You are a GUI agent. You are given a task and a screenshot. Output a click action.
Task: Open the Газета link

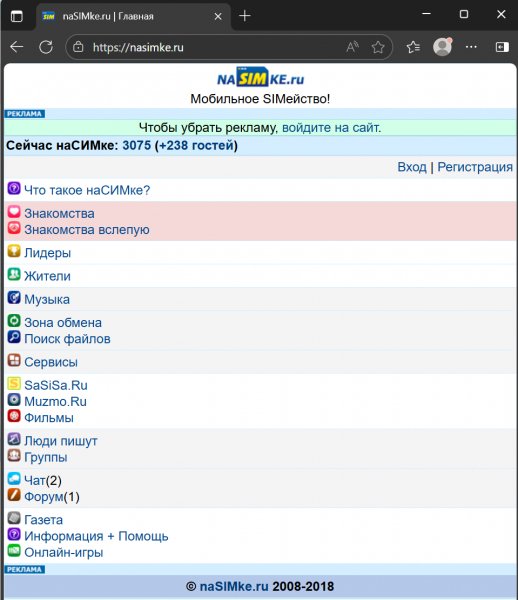[x=44, y=520]
